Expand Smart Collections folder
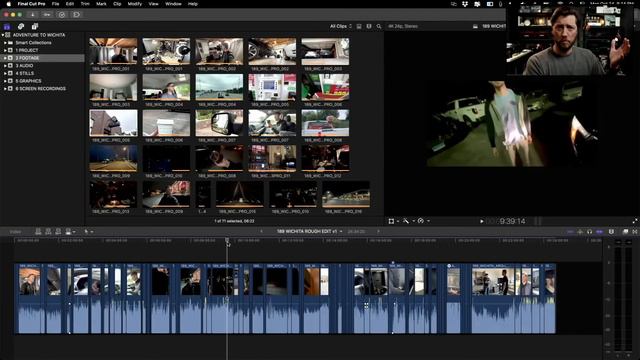The width and height of the screenshot is (640, 360). 6,43
